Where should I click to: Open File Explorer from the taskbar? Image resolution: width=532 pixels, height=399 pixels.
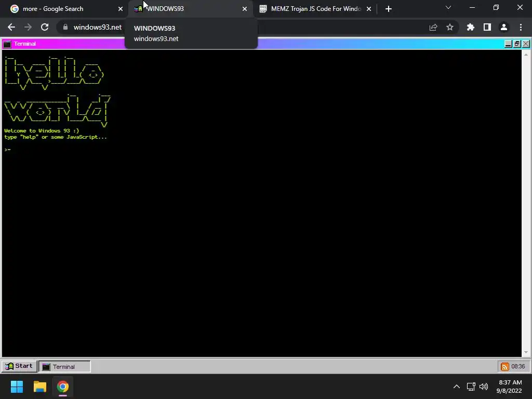click(x=39, y=387)
